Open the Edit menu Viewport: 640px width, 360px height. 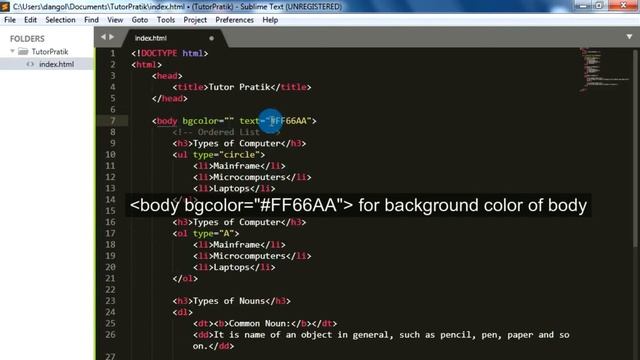point(30,20)
